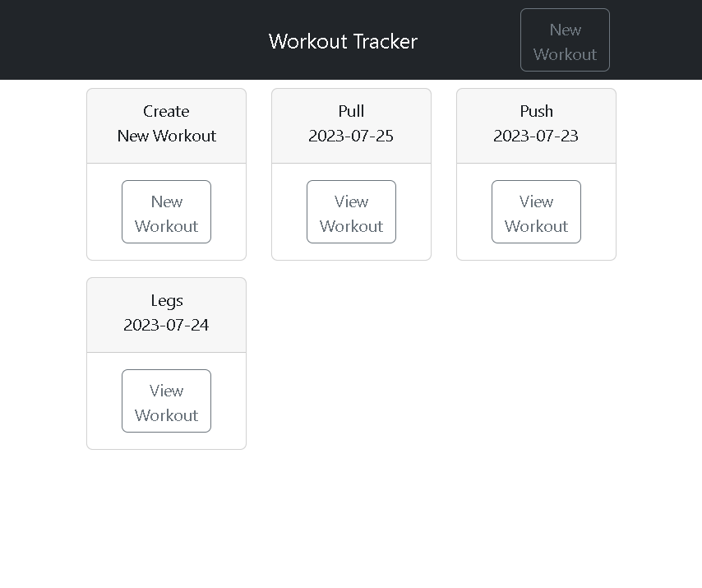This screenshot has height=588, width=702.
Task: Click New Workout button in Create card
Action: (166, 212)
